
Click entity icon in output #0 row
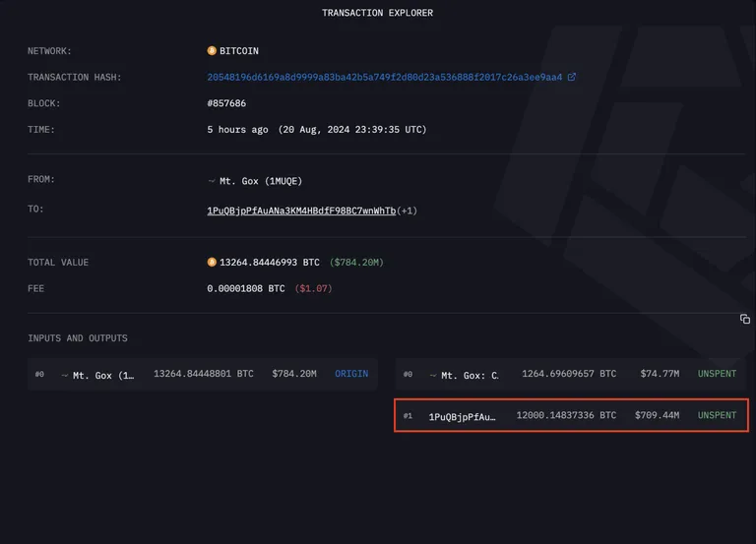[433, 376]
